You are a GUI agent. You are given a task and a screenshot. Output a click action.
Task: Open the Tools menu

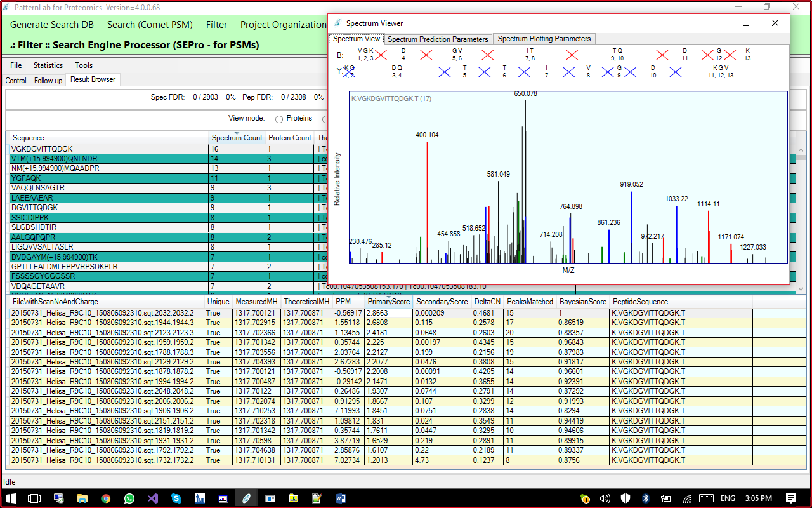(84, 65)
